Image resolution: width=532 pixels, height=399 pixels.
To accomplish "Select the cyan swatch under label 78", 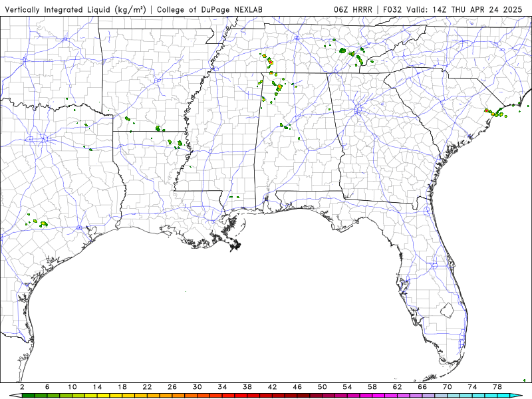I will (x=504, y=396).
